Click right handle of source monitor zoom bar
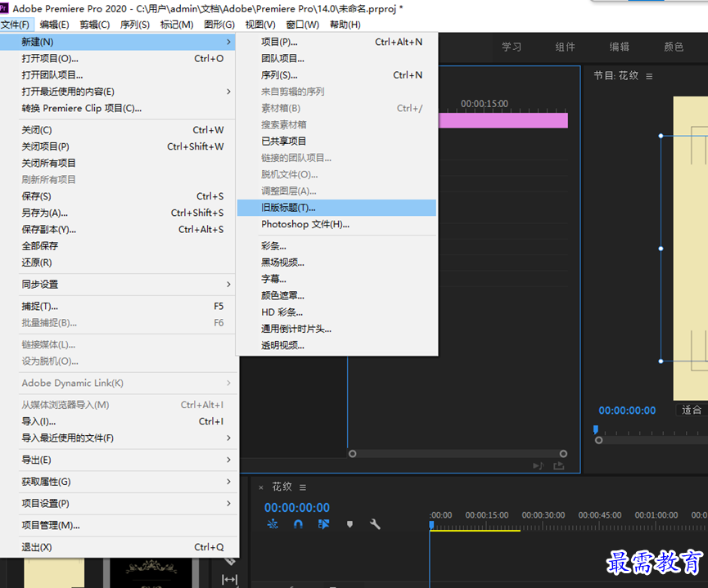Screen dimensions: 708x588 click(563, 454)
